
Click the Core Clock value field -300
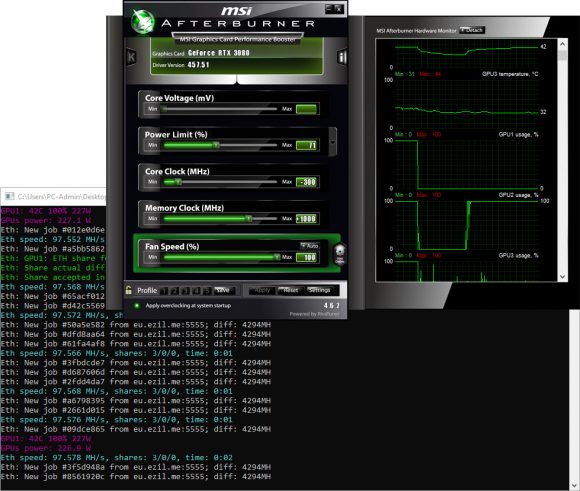click(306, 182)
